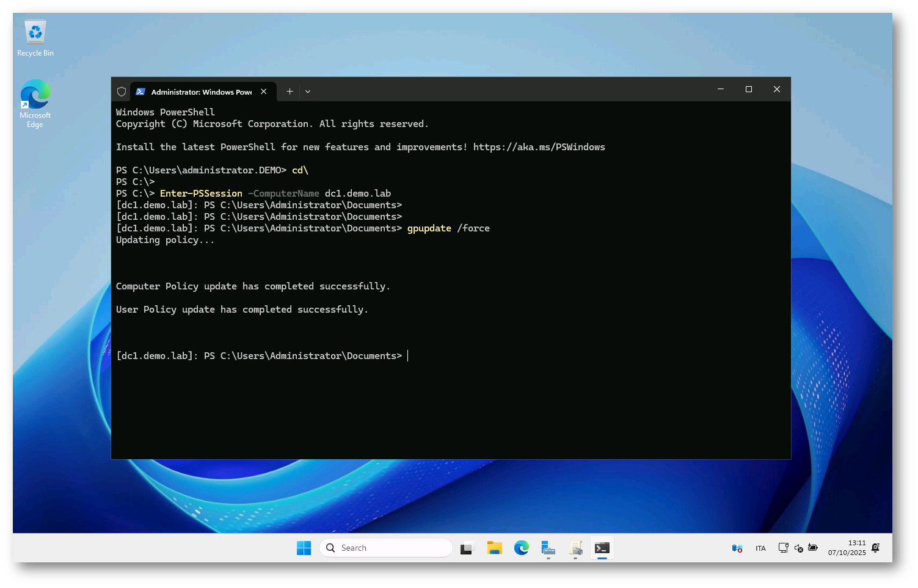Open the clock and date flyout
This screenshot has width=918, height=588.
point(847,548)
